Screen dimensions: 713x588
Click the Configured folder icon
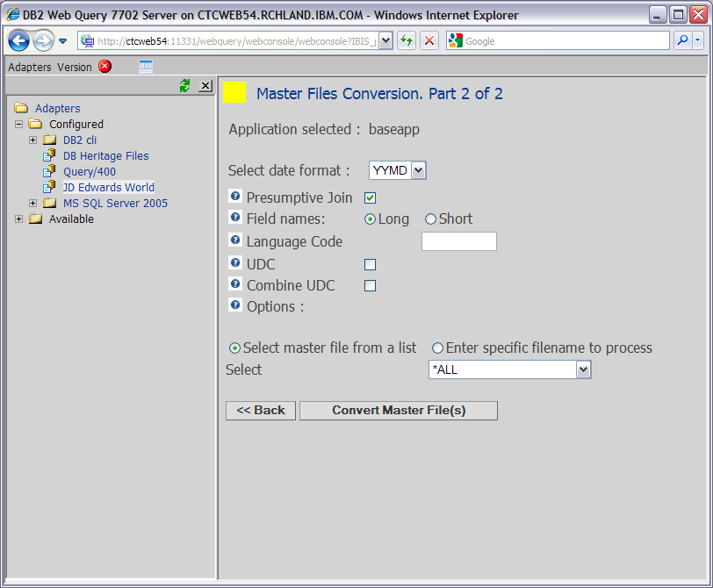(35, 124)
